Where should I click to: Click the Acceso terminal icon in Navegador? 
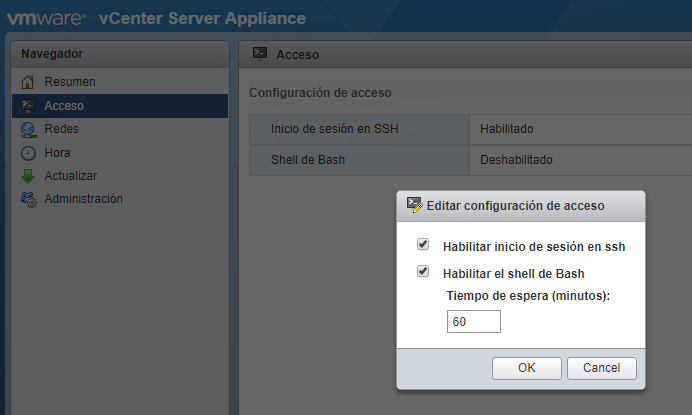pyautogui.click(x=28, y=106)
